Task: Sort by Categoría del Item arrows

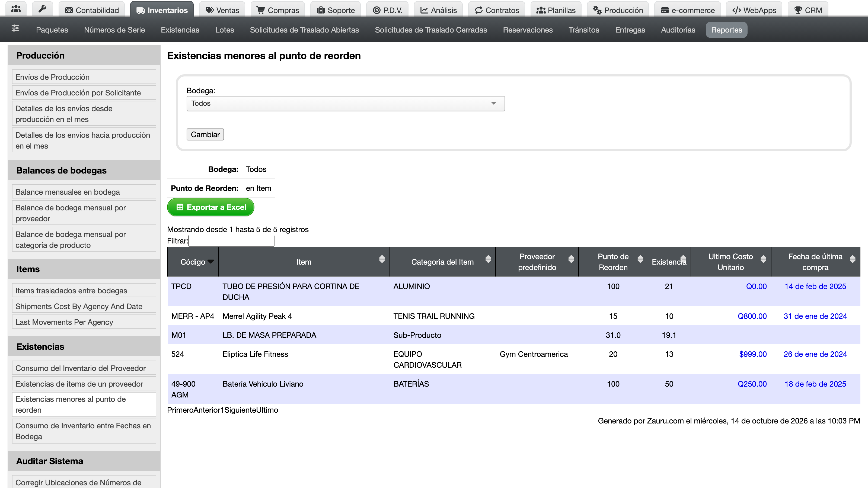Action: (x=488, y=259)
